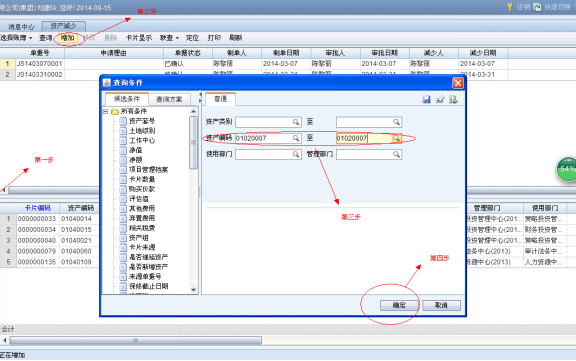
Task: Open lookup for first 资产类别 field
Action: (x=296, y=122)
